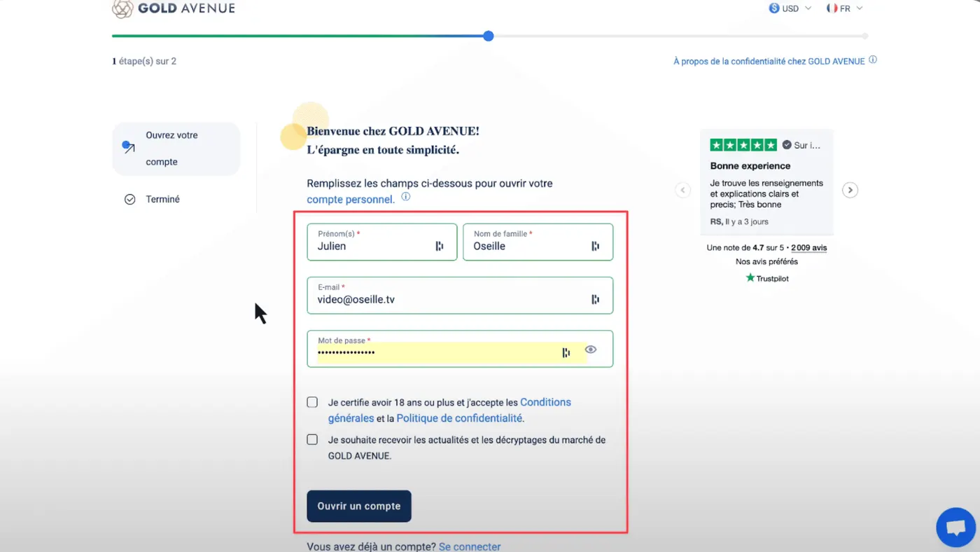980x552 pixels.
Task: Open the 'Politique de confidentialité' link
Action: click(x=459, y=418)
